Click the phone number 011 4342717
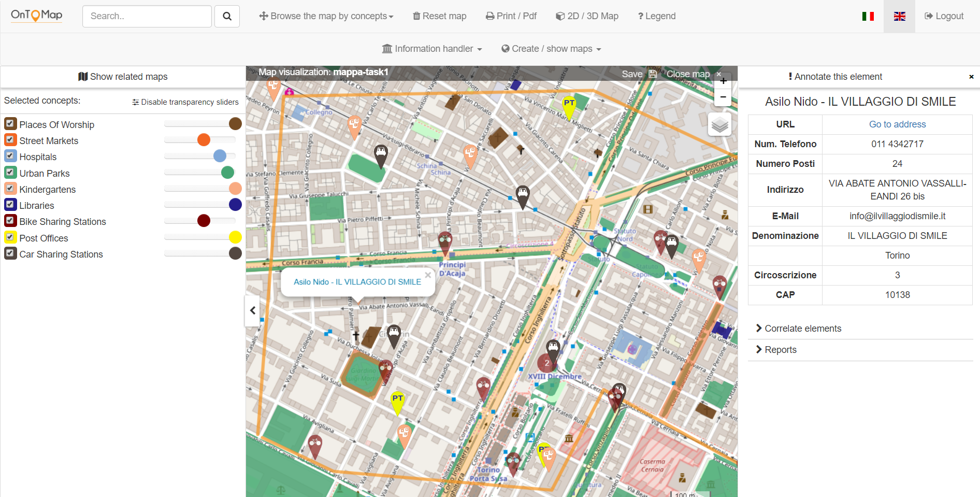This screenshot has width=980, height=497. coord(897,144)
